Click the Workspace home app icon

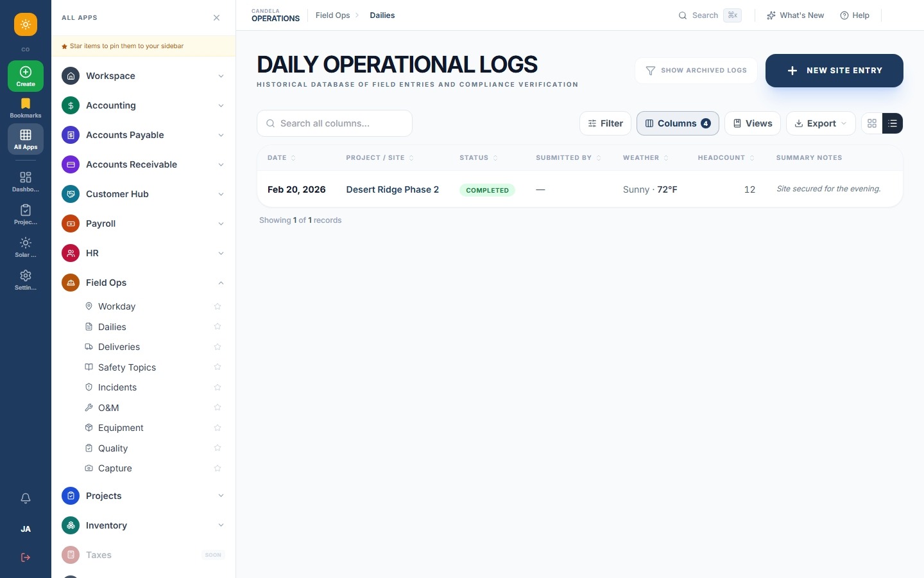[71, 76]
